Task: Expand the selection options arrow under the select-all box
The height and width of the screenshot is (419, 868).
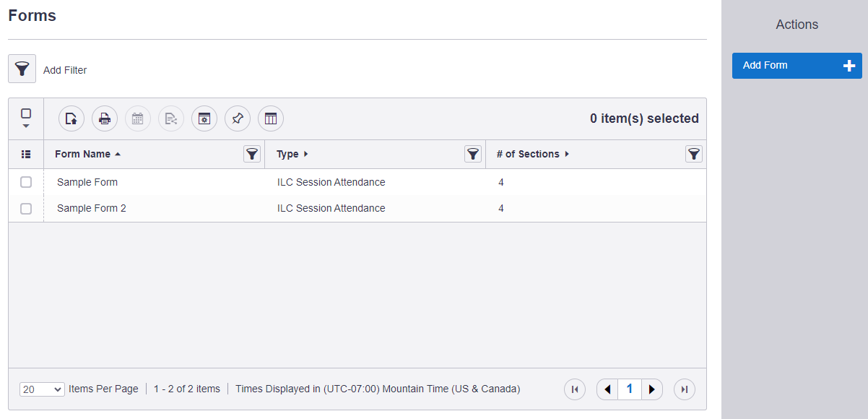Action: pos(26,126)
